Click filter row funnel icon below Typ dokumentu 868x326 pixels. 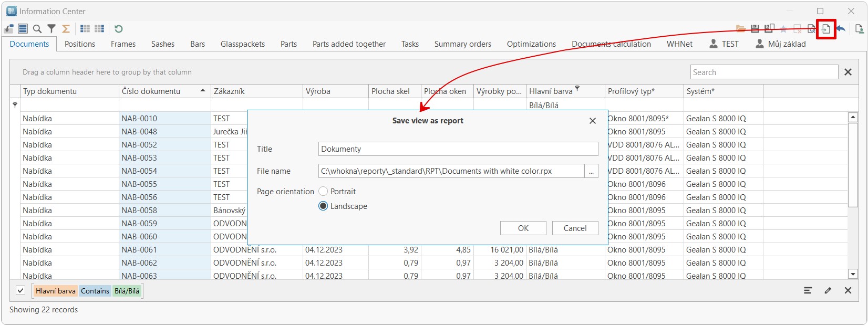[x=15, y=105]
